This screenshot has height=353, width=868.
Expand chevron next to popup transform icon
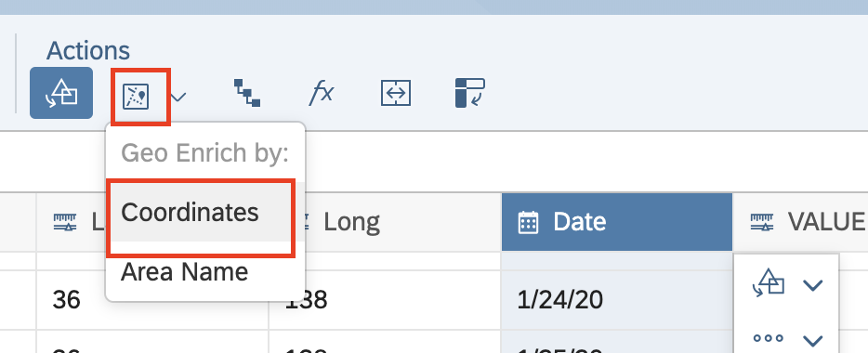coord(812,285)
